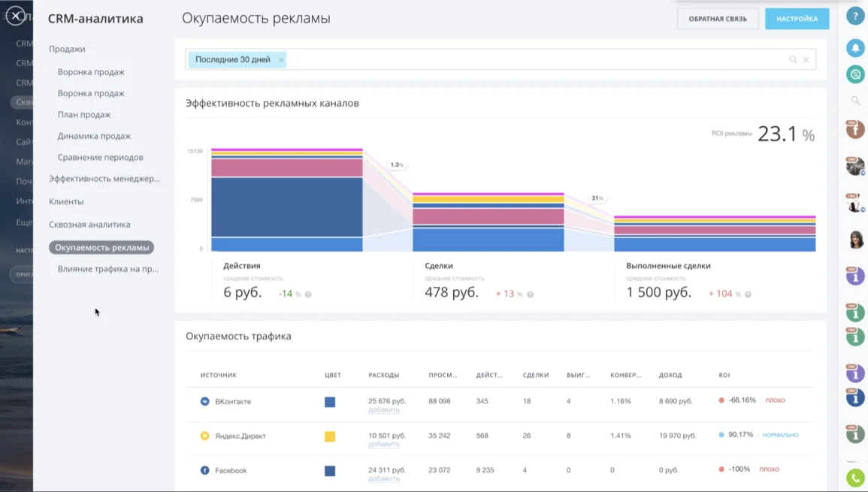The height and width of the screenshot is (492, 868).
Task: Click 'добавить' link under ВКонтакте expenses
Action: (384, 410)
